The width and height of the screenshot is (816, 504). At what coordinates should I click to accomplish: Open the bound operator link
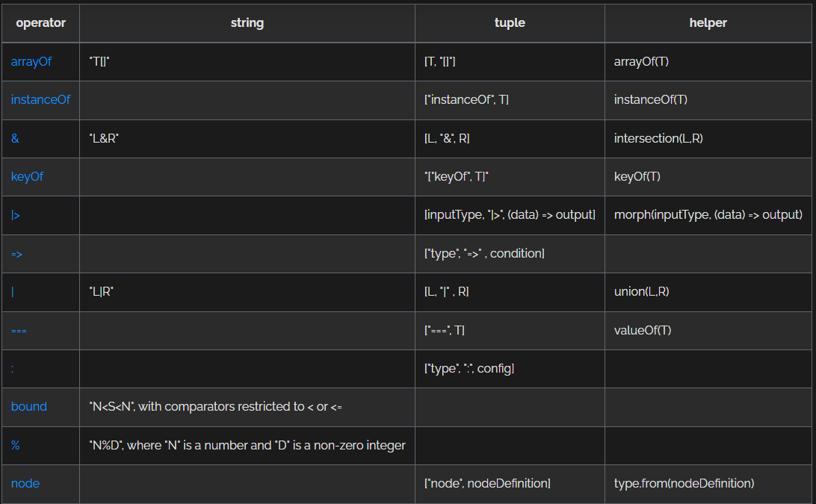click(x=29, y=407)
